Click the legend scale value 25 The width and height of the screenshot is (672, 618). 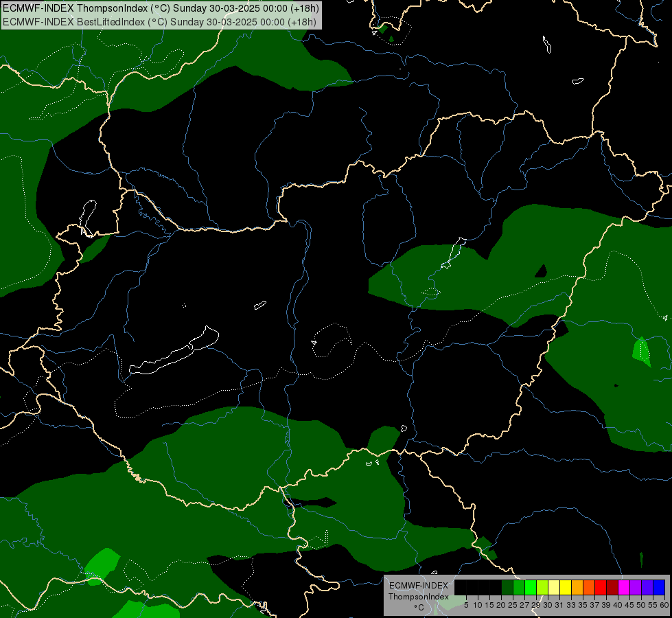513,605
